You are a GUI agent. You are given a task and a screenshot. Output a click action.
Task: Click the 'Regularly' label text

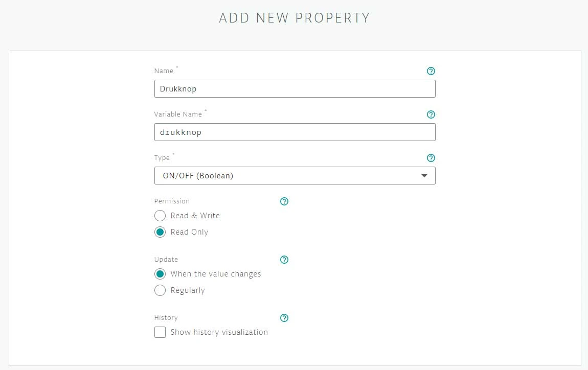pos(188,290)
